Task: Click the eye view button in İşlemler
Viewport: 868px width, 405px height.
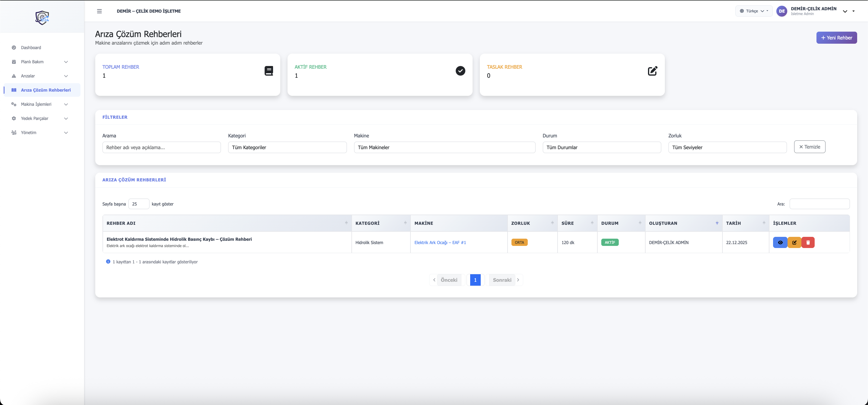Action: (780, 242)
